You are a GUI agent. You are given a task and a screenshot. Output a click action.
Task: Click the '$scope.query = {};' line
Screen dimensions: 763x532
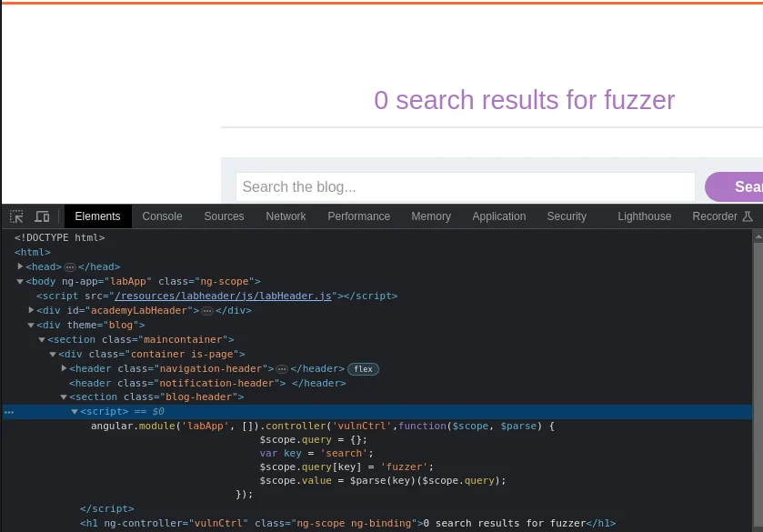coord(314,439)
